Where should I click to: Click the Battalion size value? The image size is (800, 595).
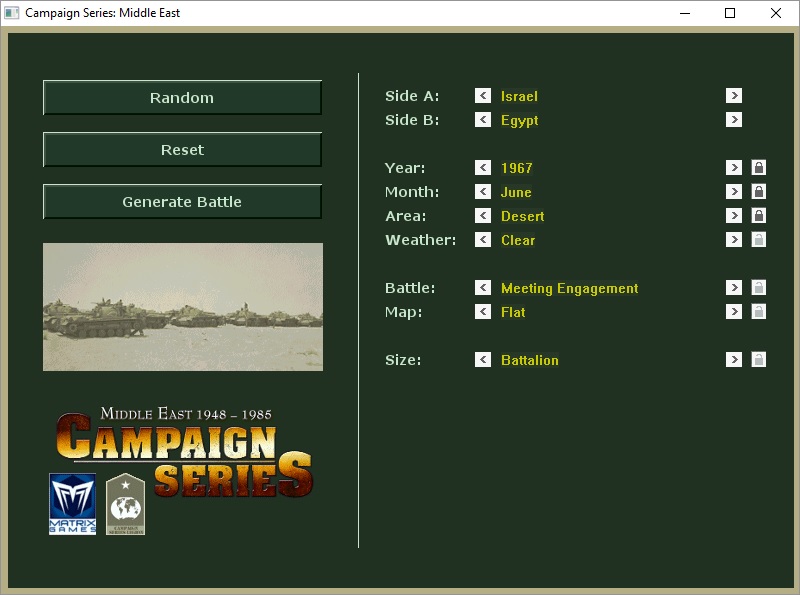[530, 360]
